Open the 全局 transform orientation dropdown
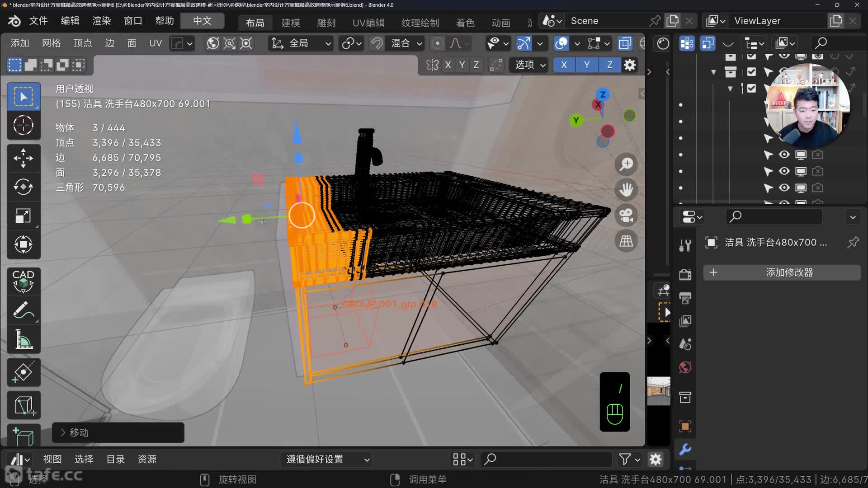868x488 pixels. click(301, 43)
